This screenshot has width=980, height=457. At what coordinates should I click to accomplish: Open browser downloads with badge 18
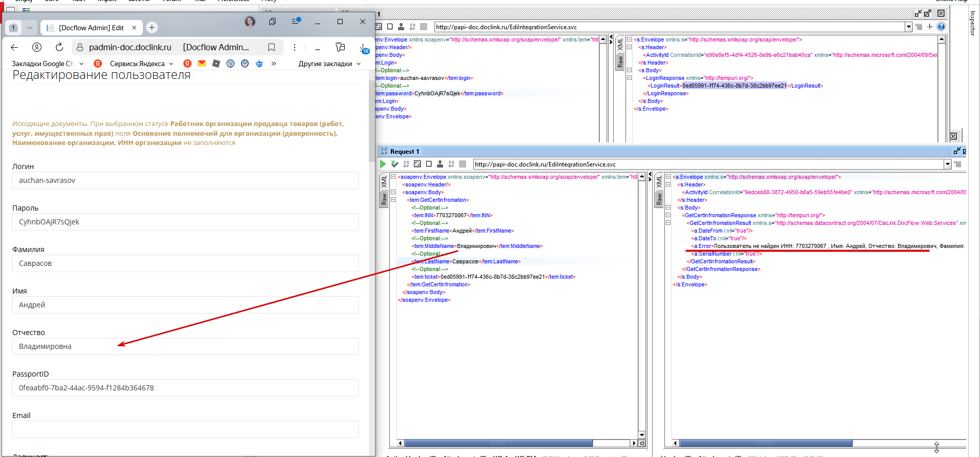pos(364,48)
